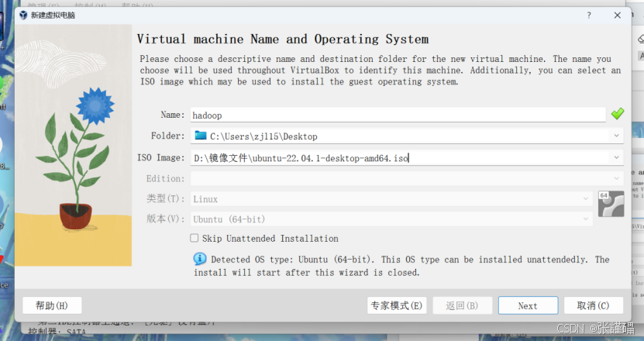Enable the Skip Unattended Installation checkbox
The width and height of the screenshot is (644, 341).
coord(195,238)
